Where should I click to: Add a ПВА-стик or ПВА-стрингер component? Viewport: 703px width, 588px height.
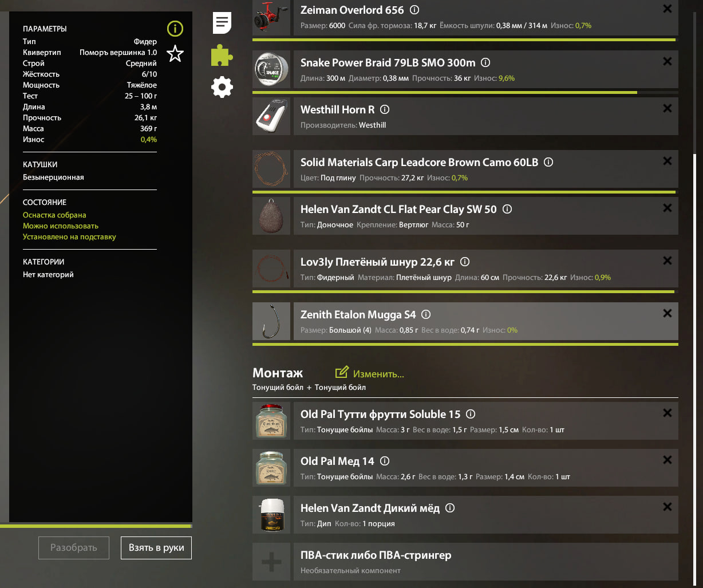465,562
